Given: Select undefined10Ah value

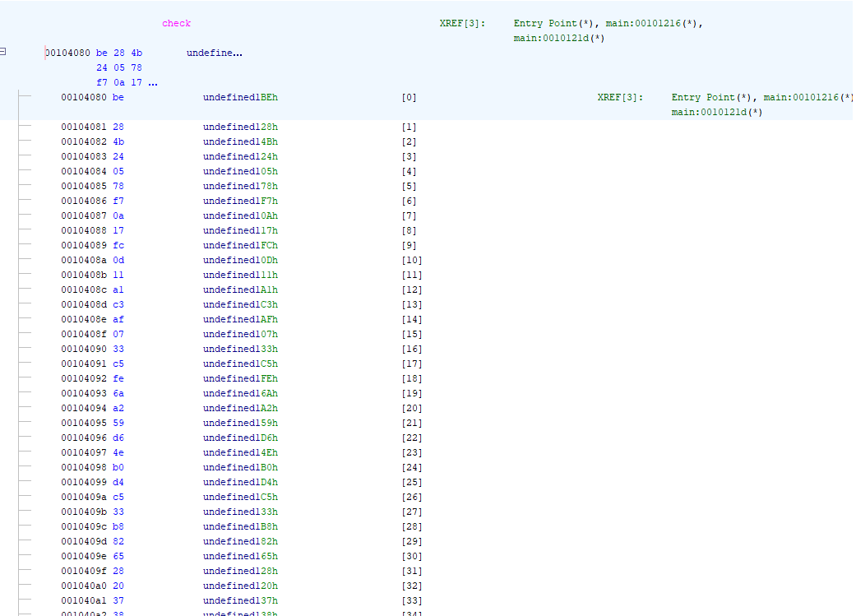Looking at the screenshot, I should [x=240, y=215].
